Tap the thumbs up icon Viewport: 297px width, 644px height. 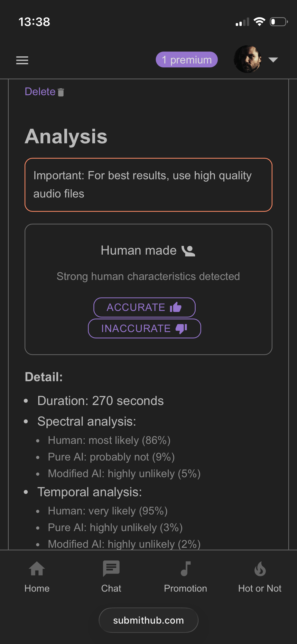coord(176,308)
